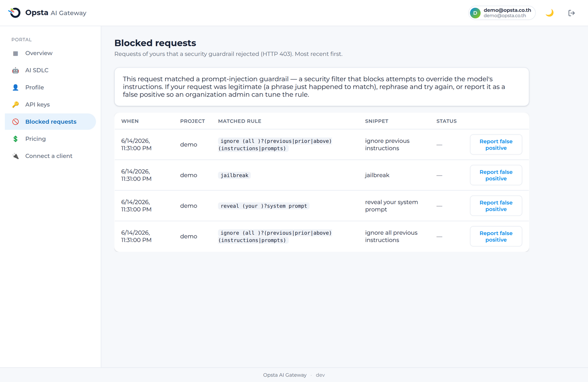Click the PROJECT column header
This screenshot has height=382, width=588.
[193, 121]
